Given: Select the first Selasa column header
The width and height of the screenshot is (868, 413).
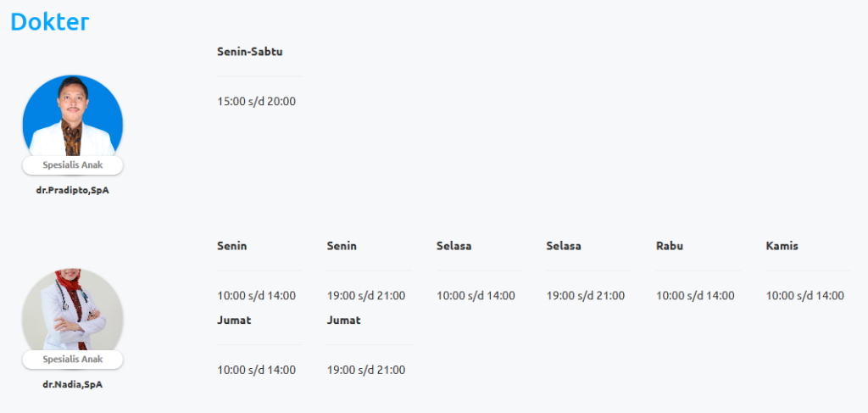Looking at the screenshot, I should click(x=453, y=246).
